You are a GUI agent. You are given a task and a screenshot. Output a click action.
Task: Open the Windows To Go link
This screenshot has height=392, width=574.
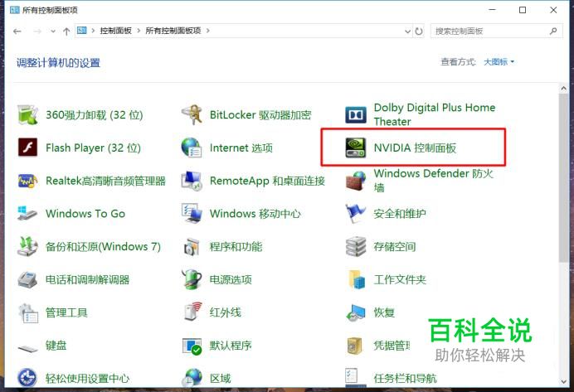85,214
